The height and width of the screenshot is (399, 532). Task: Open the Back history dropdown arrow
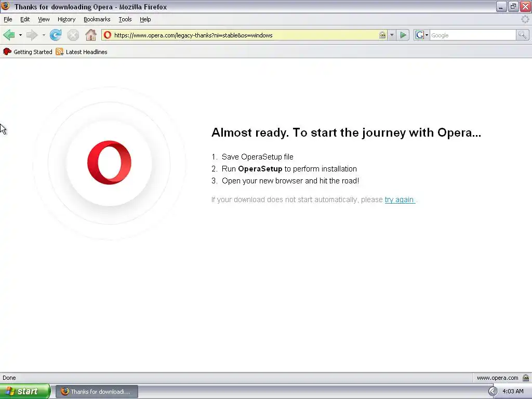coord(20,35)
